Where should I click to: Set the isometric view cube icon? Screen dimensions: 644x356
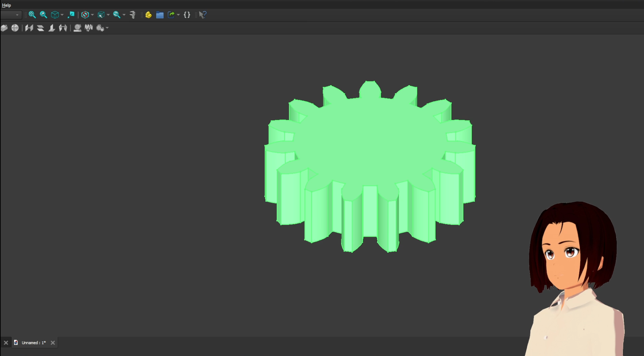55,15
